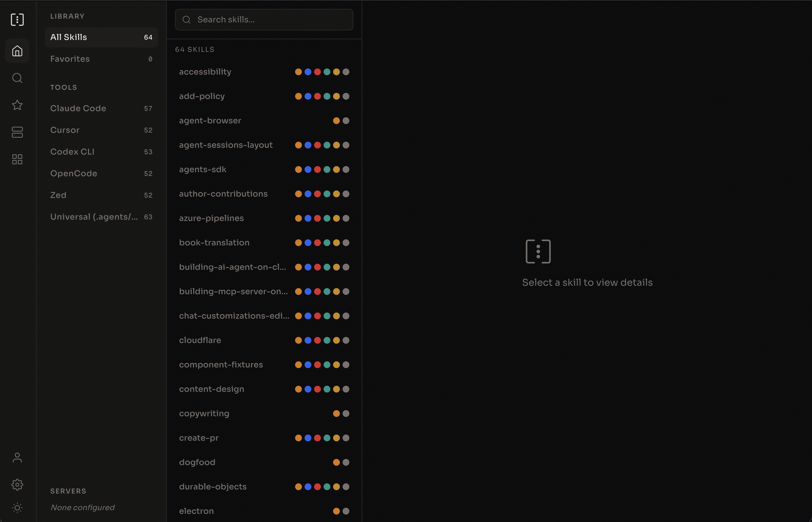Show skills for Universal (.agents/) tool
The image size is (812, 522).
(101, 217)
